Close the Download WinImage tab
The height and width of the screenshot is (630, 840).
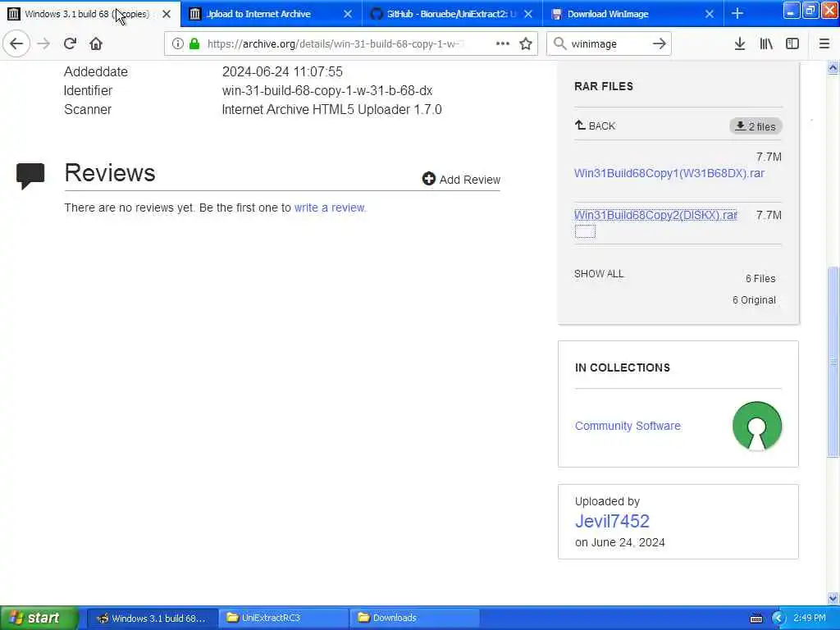pos(710,14)
